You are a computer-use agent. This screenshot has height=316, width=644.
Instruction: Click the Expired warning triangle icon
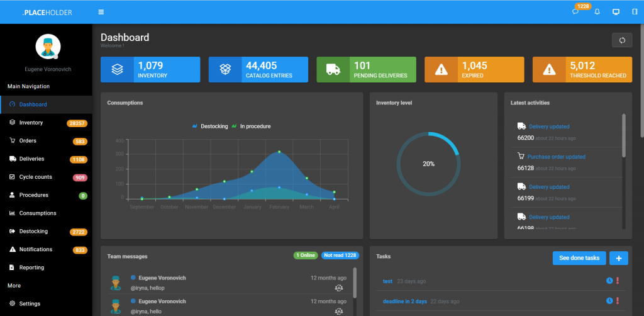coord(441,70)
